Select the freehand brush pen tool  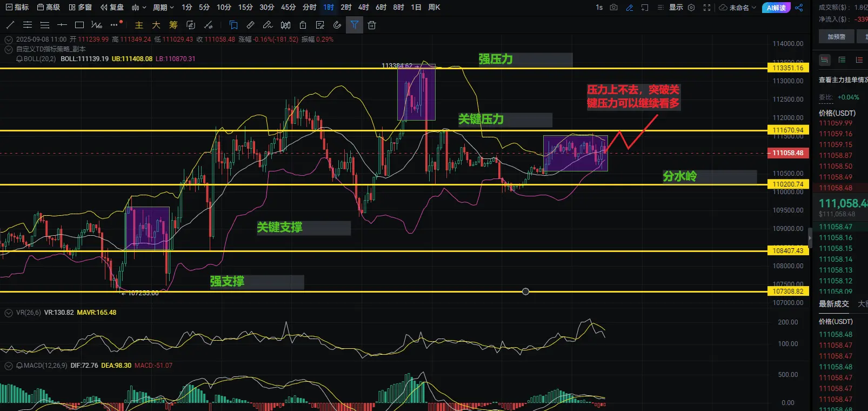(268, 25)
